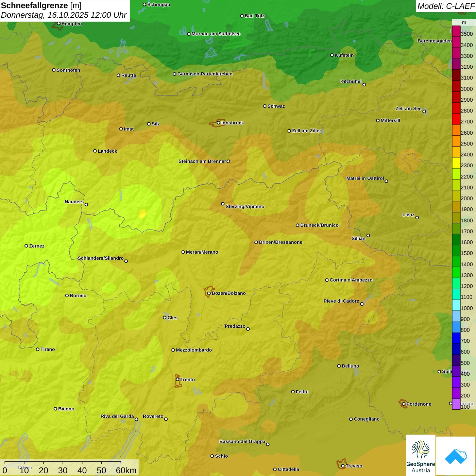Click the Imst label
This screenshot has height=476, width=476.
[129, 129]
